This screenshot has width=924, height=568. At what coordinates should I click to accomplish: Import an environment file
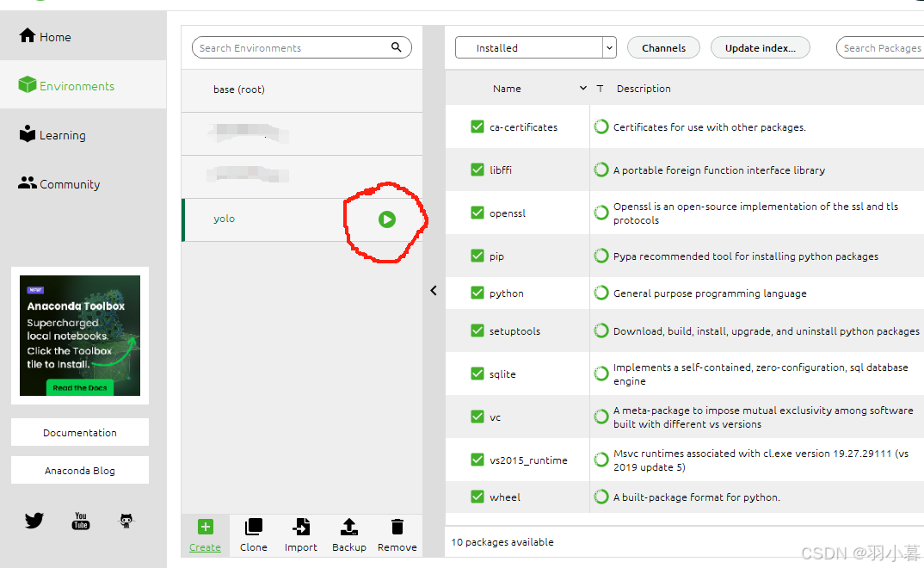(x=301, y=535)
